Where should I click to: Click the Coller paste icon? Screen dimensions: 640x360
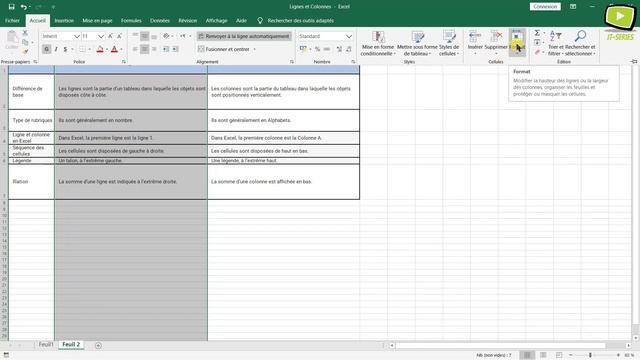coord(12,40)
